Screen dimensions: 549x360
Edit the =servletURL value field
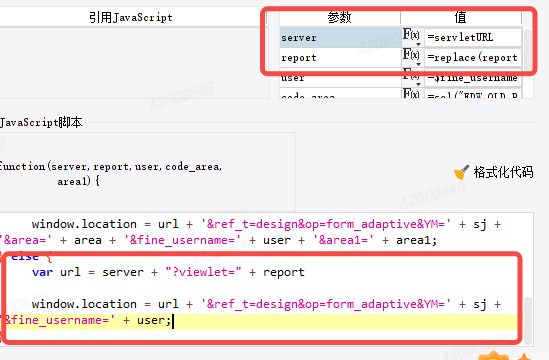pyautogui.click(x=473, y=37)
